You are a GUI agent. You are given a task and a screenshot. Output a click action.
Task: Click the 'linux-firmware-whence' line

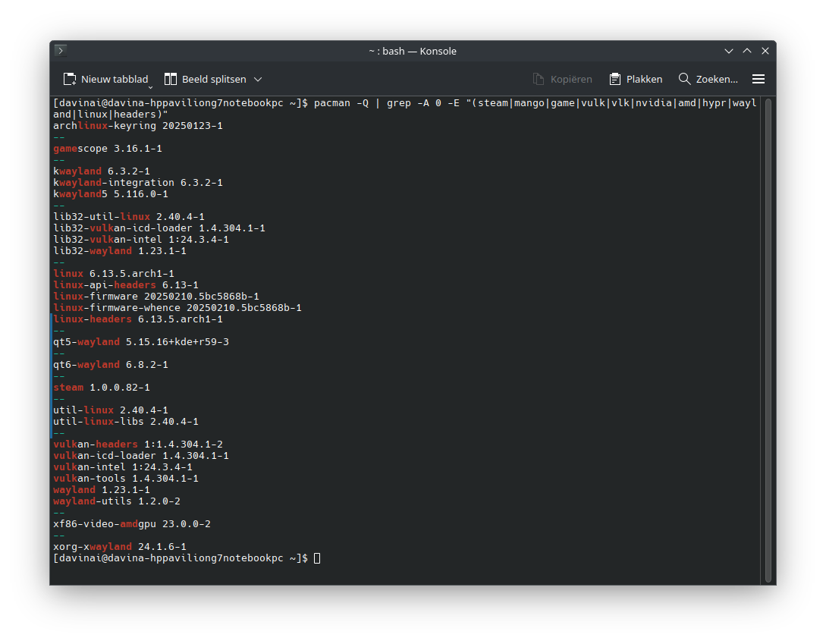(x=177, y=308)
